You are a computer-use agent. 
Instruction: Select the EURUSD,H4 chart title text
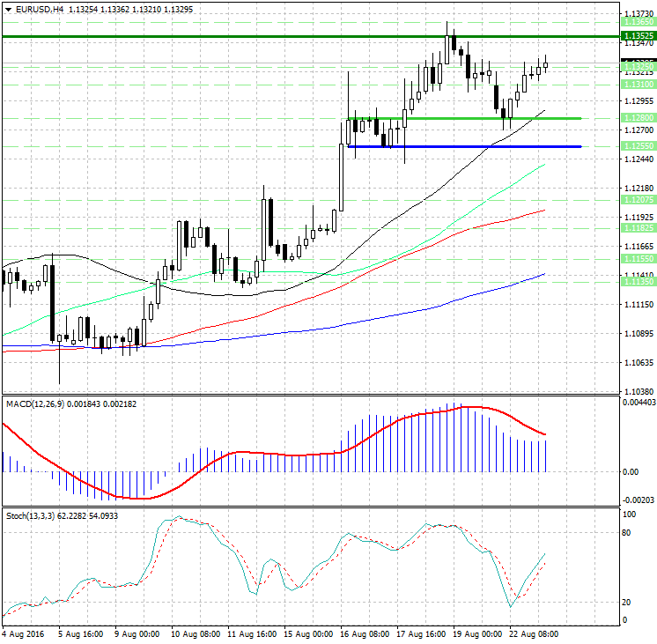pyautogui.click(x=40, y=9)
